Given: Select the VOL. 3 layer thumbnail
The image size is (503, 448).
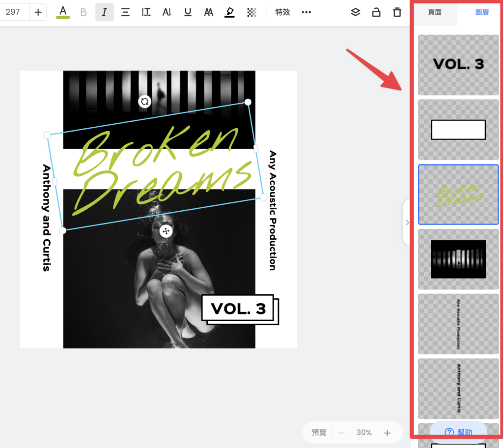Looking at the screenshot, I should pyautogui.click(x=458, y=65).
